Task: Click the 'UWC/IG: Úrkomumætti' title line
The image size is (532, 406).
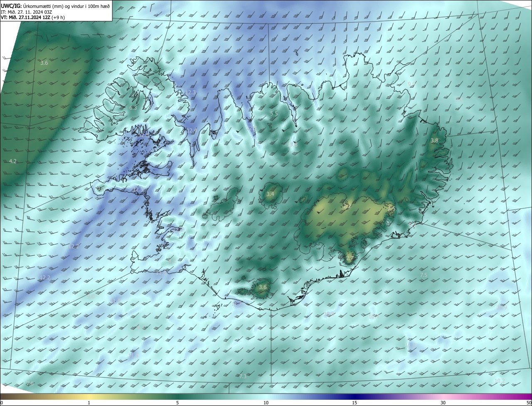Action: [55, 6]
